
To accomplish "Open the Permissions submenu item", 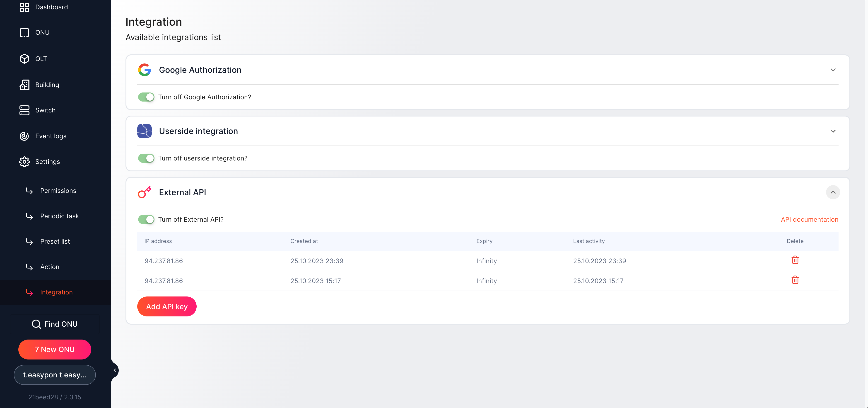I will (x=58, y=190).
